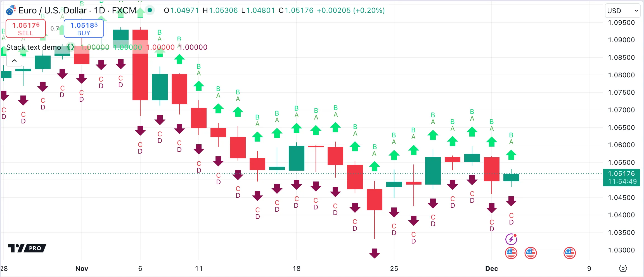Viewport: 644px width, 277px height.
Task: Click the purple lightning bolt icon
Action: (x=511, y=239)
